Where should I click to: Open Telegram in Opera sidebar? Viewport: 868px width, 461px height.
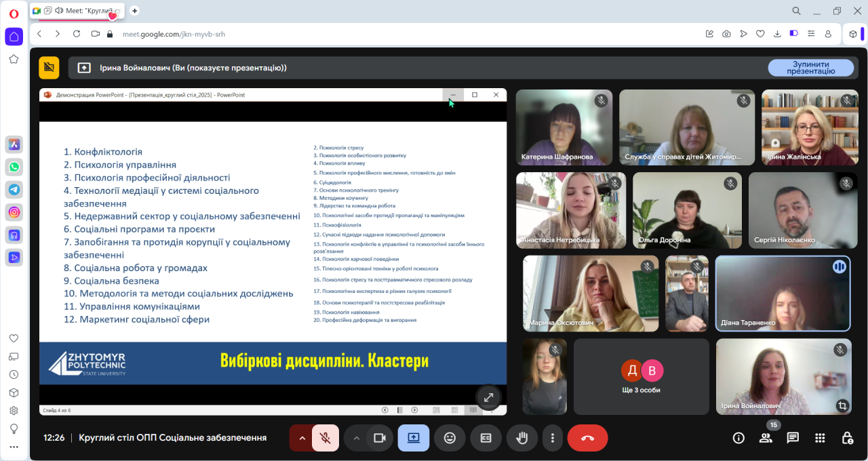(14, 189)
